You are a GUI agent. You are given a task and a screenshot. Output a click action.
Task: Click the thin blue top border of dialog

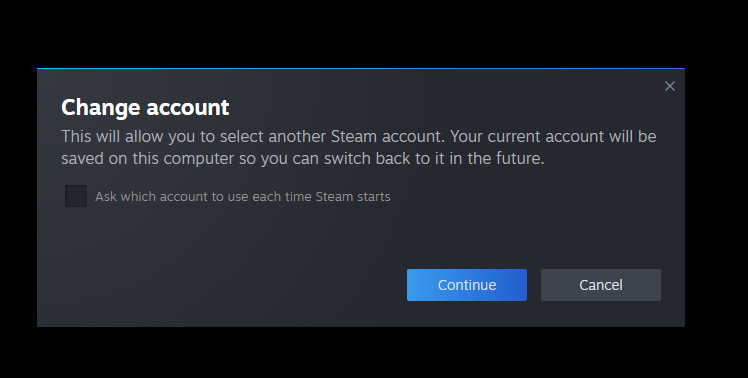tap(361, 69)
